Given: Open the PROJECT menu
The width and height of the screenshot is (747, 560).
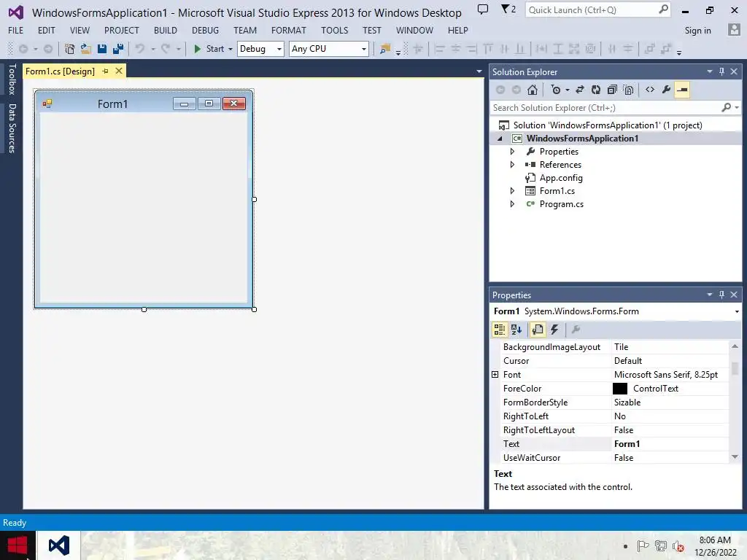Looking at the screenshot, I should 122,30.
